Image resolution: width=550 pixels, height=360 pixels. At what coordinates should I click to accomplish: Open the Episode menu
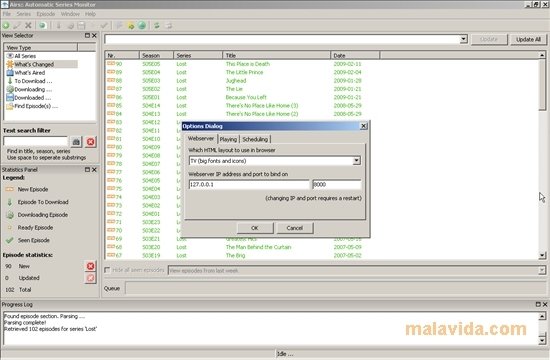pos(46,14)
